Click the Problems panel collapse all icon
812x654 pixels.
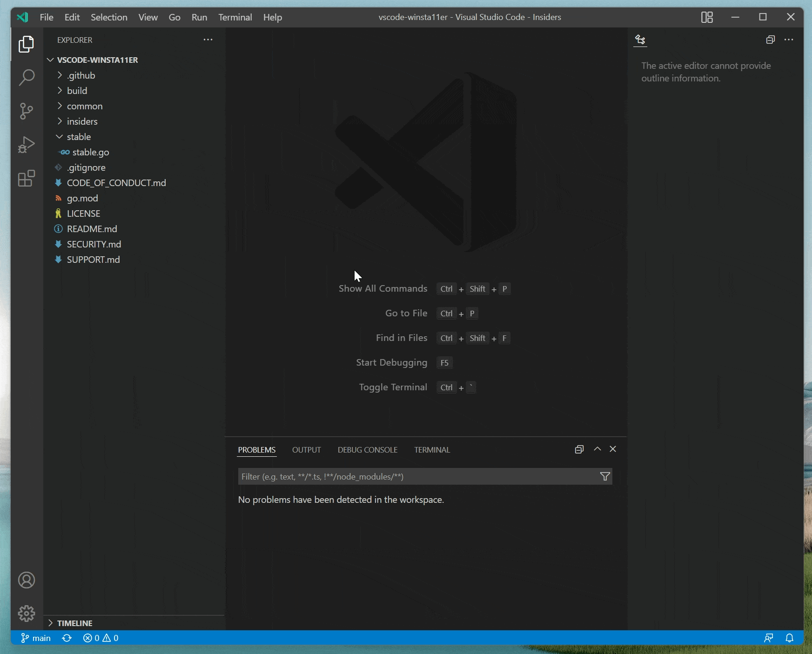(579, 449)
